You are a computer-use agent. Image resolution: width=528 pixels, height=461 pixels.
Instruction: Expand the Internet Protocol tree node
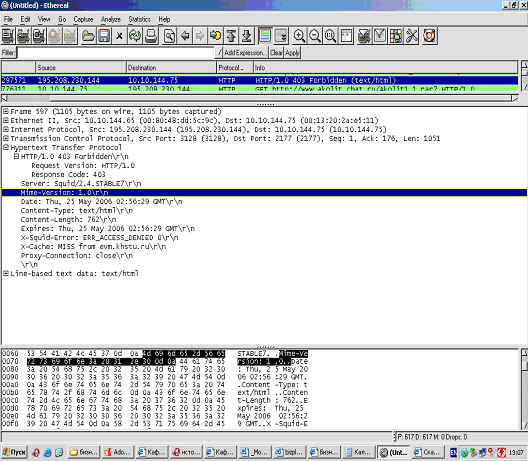pos(6,129)
